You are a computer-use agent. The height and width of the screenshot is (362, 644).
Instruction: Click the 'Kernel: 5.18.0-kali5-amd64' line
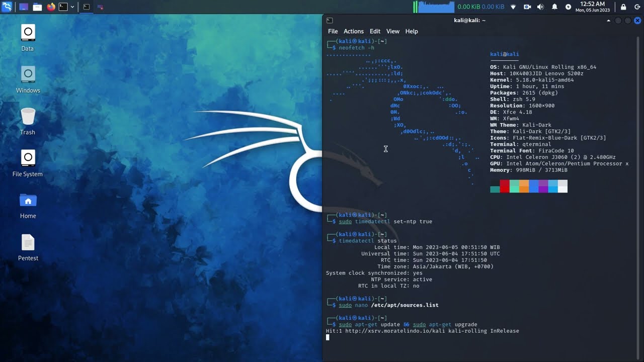[532, 80]
